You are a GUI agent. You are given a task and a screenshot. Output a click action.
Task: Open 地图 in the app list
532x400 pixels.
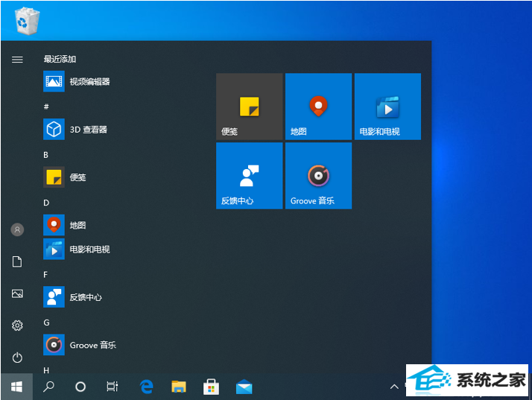coord(65,225)
